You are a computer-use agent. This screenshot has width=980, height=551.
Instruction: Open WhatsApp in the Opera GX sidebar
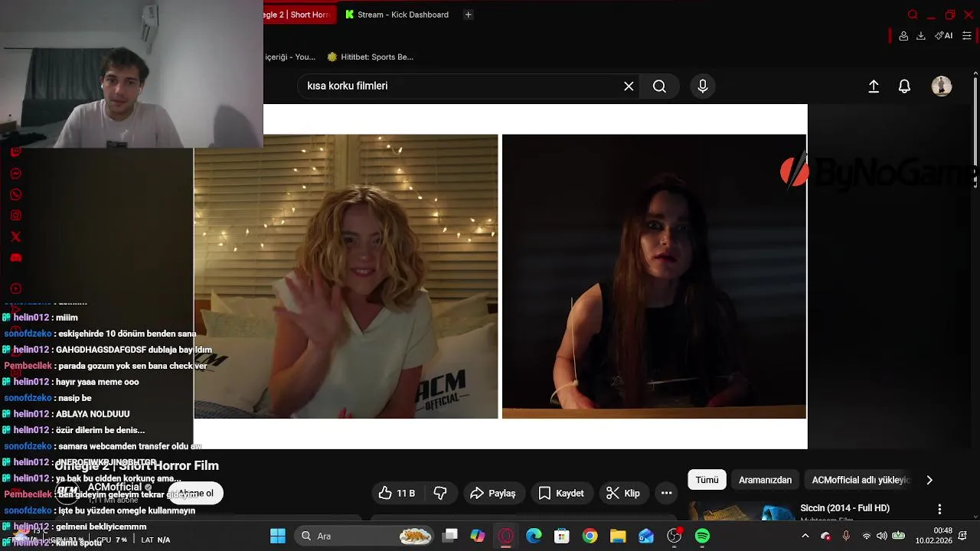16,194
